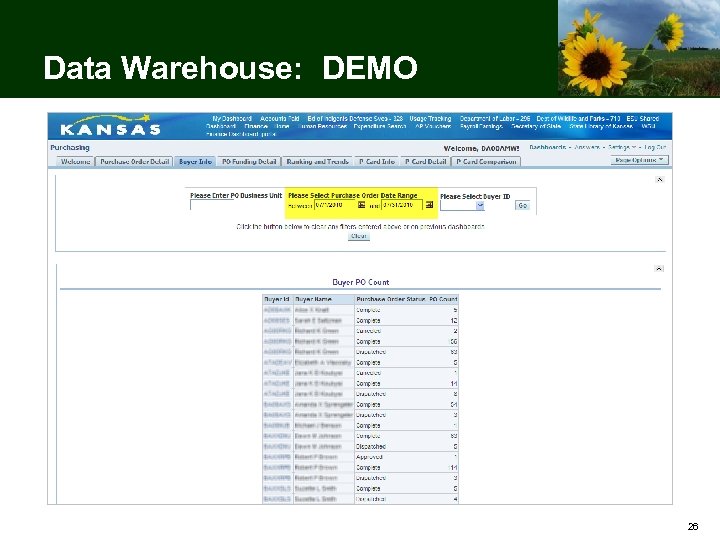Viewport: 720px width, 540px height.
Task: Open the Human Resources dashboard link
Action: point(322,126)
